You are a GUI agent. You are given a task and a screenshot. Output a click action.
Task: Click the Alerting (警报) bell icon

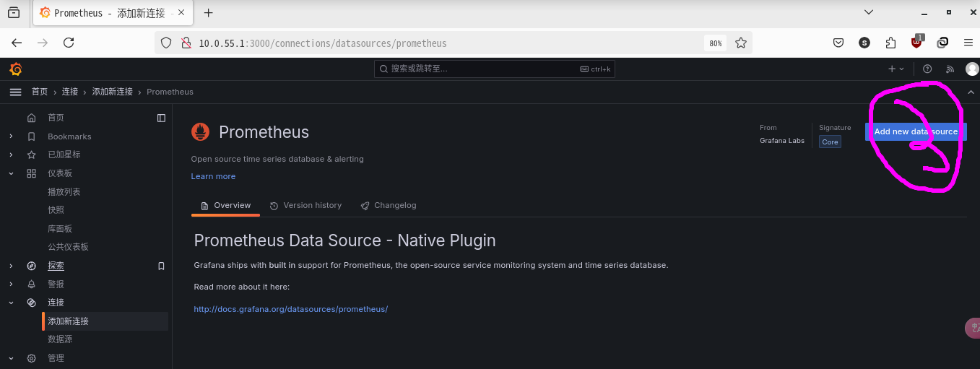[x=31, y=284]
